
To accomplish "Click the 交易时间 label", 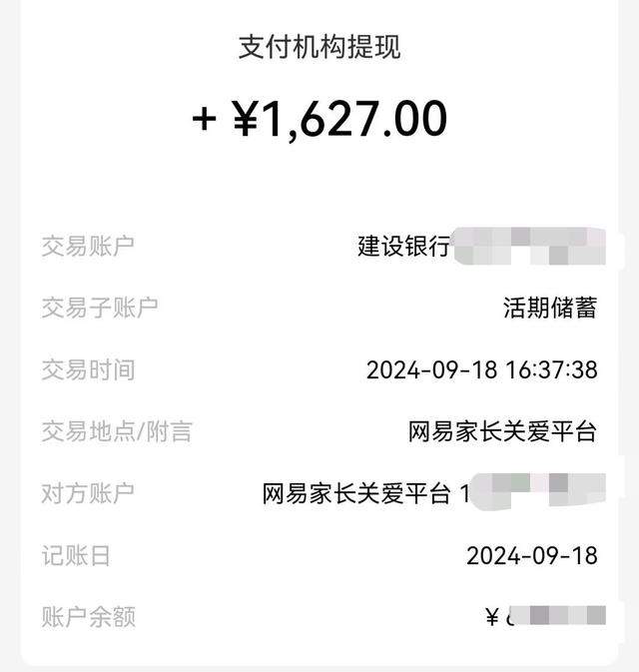I will coord(88,370).
